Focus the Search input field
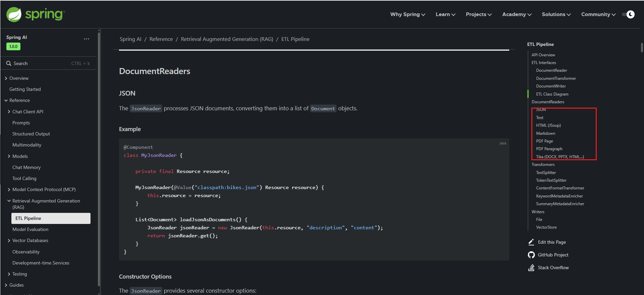The width and height of the screenshot is (644, 295). pos(48,63)
